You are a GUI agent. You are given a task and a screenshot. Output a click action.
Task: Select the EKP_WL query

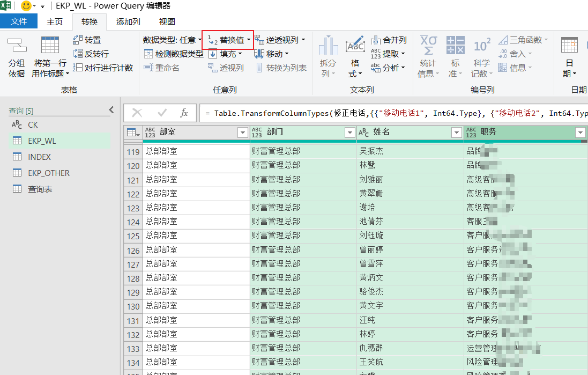[x=59, y=141]
